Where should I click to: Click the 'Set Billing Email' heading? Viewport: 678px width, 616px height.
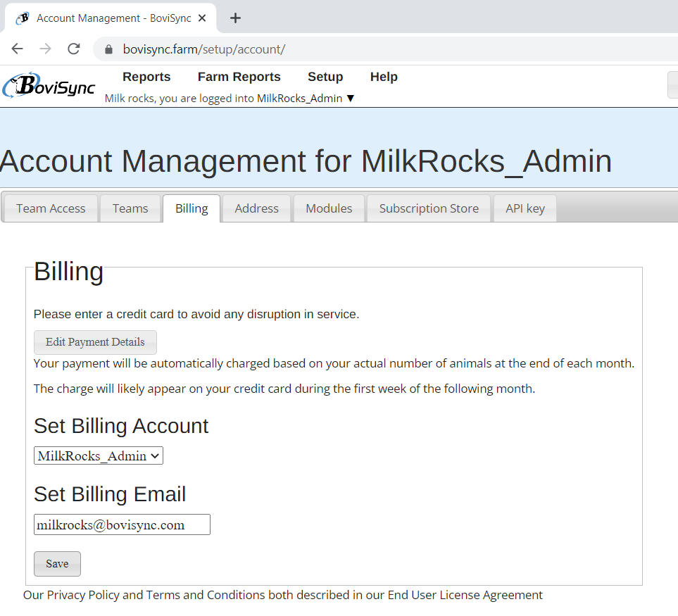pos(110,494)
